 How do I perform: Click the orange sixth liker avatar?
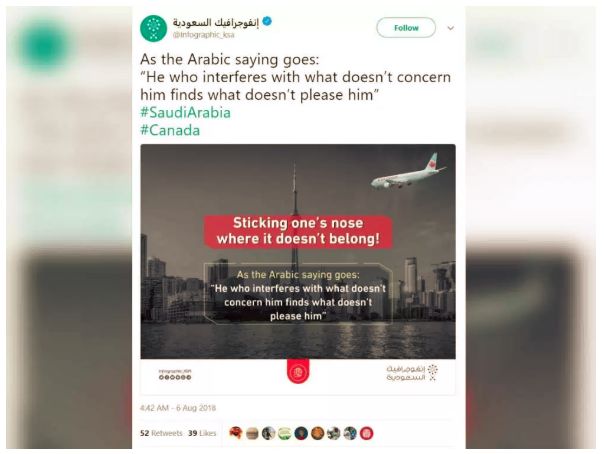tap(317, 433)
